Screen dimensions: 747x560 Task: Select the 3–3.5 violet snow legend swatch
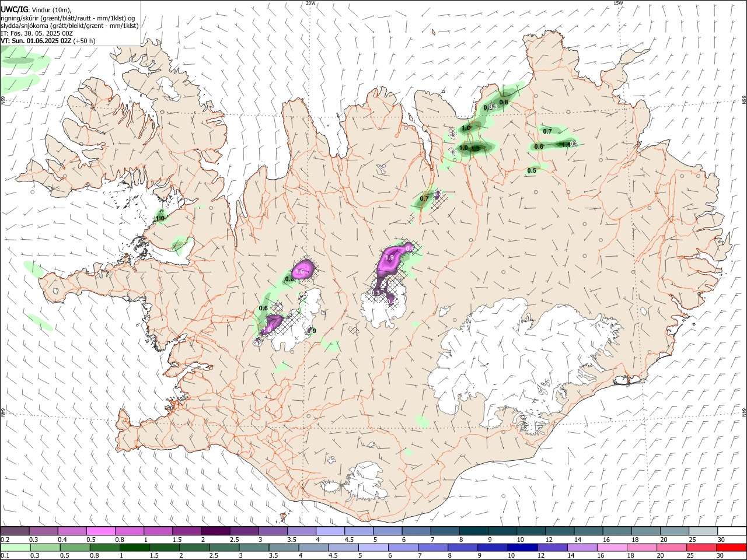[x=273, y=531]
